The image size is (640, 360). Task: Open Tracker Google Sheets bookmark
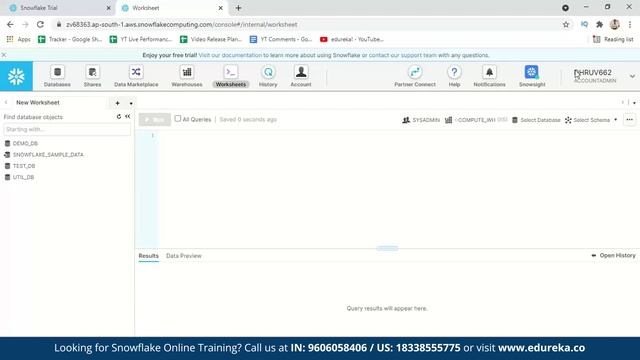coord(70,39)
